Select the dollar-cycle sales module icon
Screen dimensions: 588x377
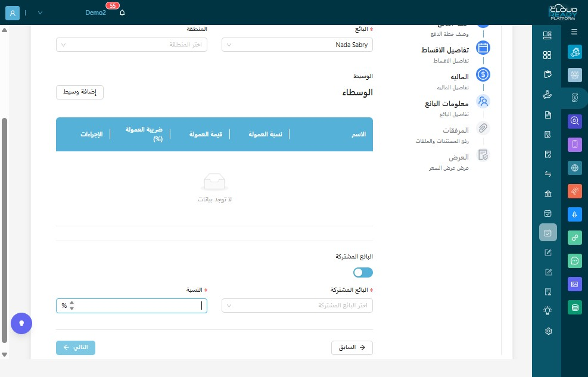(x=574, y=98)
